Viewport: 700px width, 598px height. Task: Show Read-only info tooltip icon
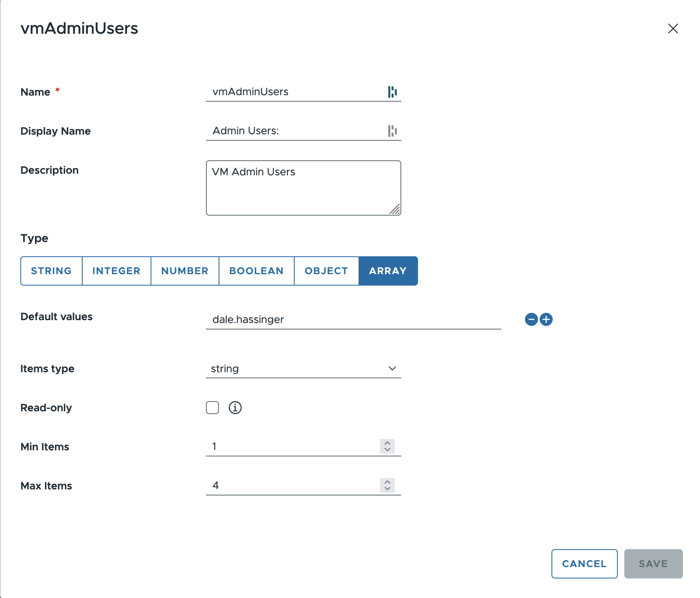click(235, 408)
